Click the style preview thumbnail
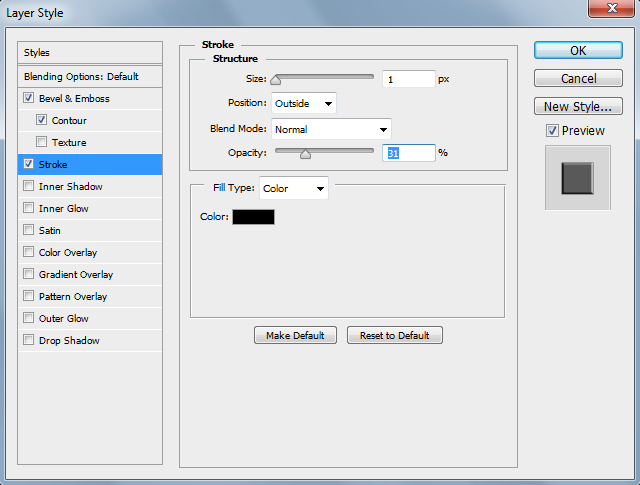The image size is (640, 485). [x=578, y=178]
